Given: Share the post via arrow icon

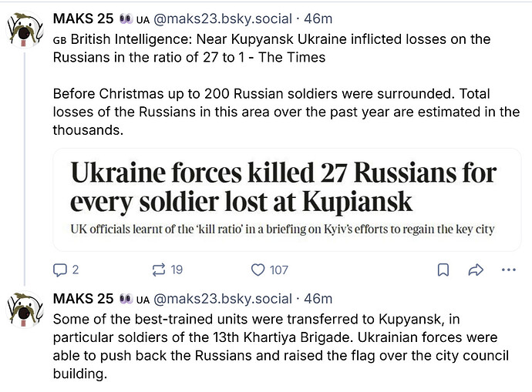Looking at the screenshot, I should 476,270.
